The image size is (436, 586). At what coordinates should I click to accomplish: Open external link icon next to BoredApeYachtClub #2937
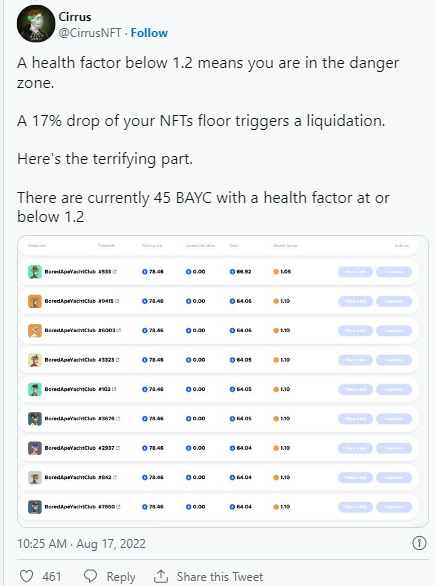[x=118, y=448]
